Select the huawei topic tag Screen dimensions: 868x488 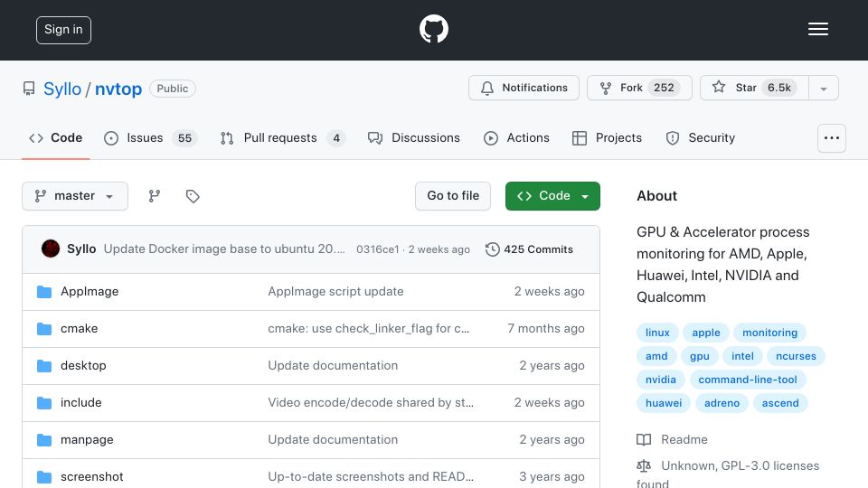click(664, 403)
